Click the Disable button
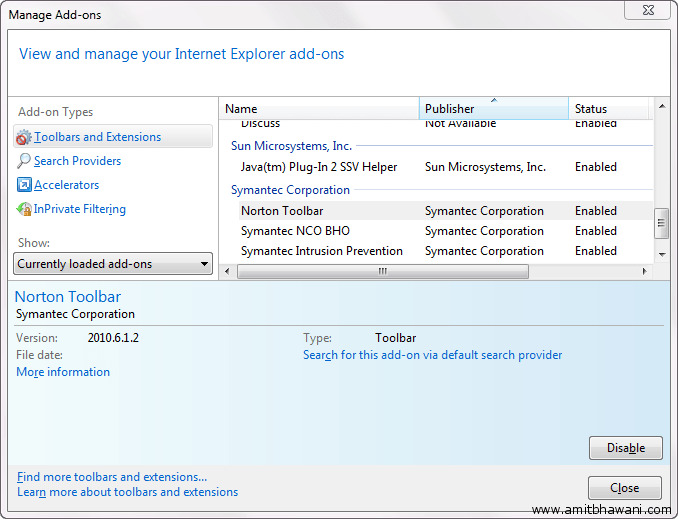678x519 pixels. (626, 448)
